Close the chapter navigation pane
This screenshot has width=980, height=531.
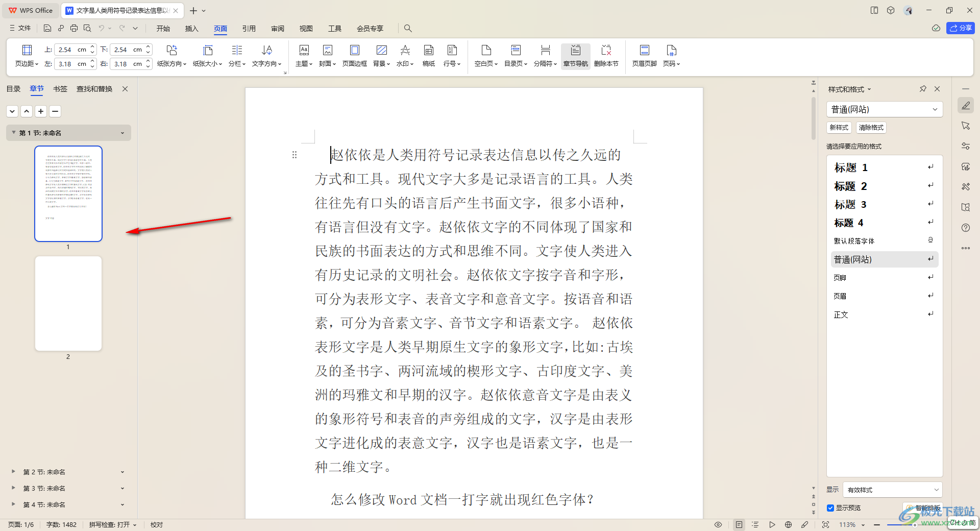point(125,89)
